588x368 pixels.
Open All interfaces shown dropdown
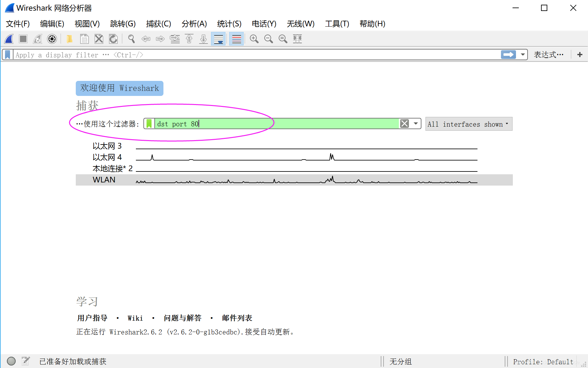coord(469,124)
